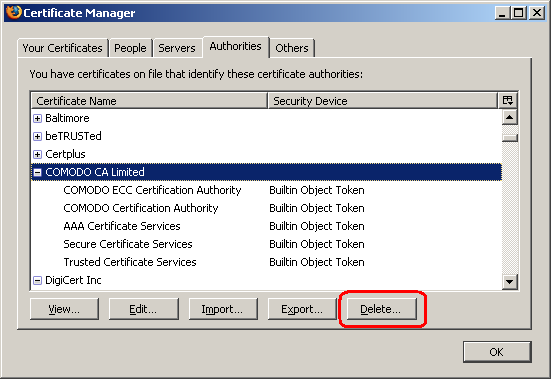Click the Export... button
This screenshot has height=379, width=551.
302,309
